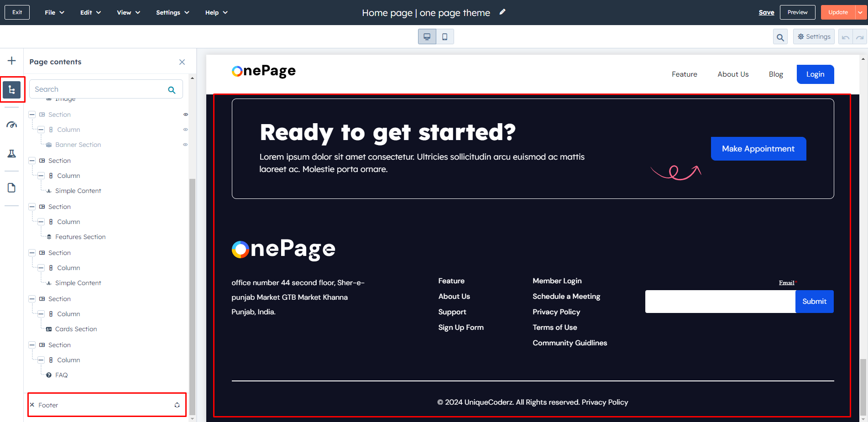Click the pencil icon to rename page
The image size is (868, 422).
502,12
